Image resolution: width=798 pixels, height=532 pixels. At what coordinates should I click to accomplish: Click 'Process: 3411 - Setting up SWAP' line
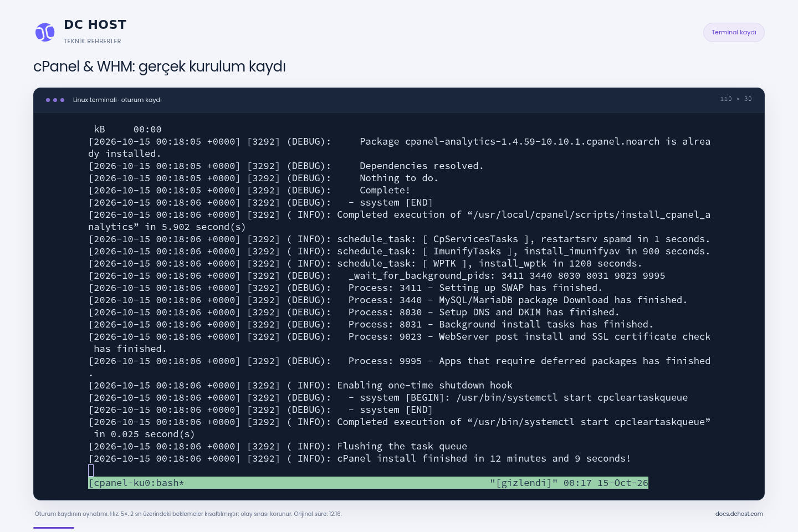point(345,288)
